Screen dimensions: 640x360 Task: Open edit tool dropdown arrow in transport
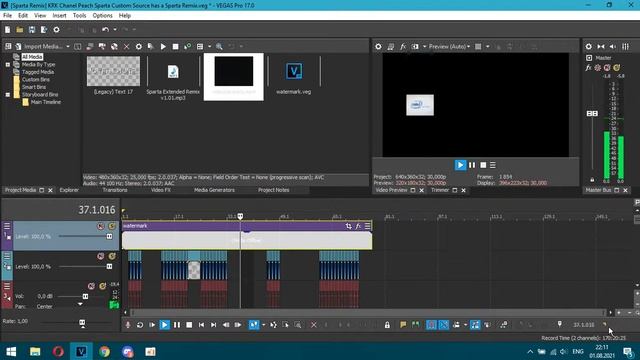(263, 325)
